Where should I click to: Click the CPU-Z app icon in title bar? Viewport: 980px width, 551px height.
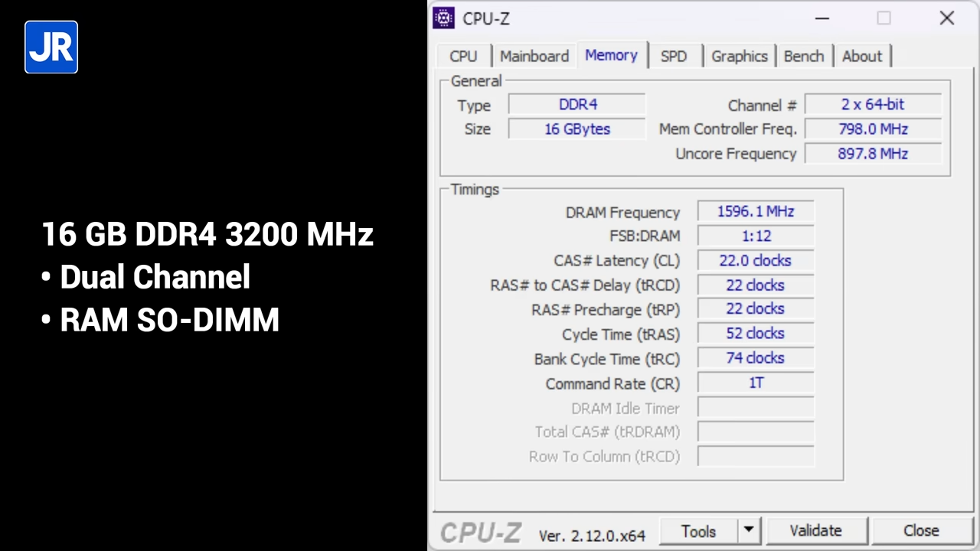click(443, 18)
